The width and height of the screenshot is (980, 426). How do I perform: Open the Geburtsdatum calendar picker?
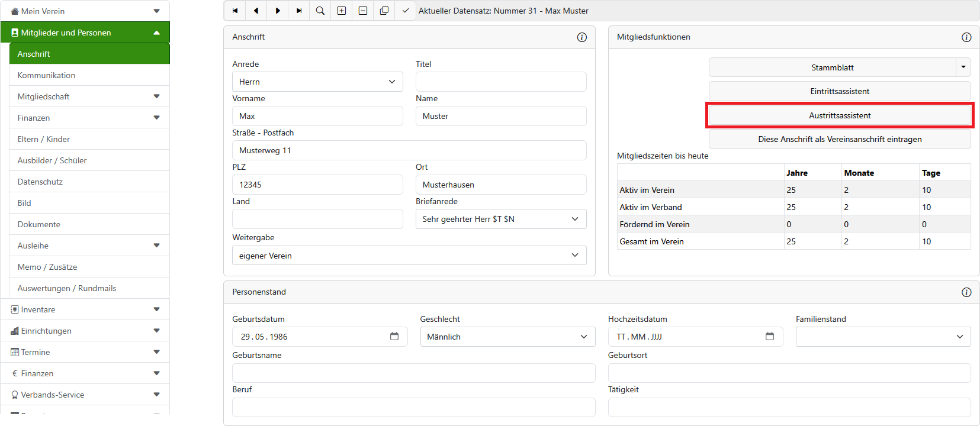click(x=394, y=337)
